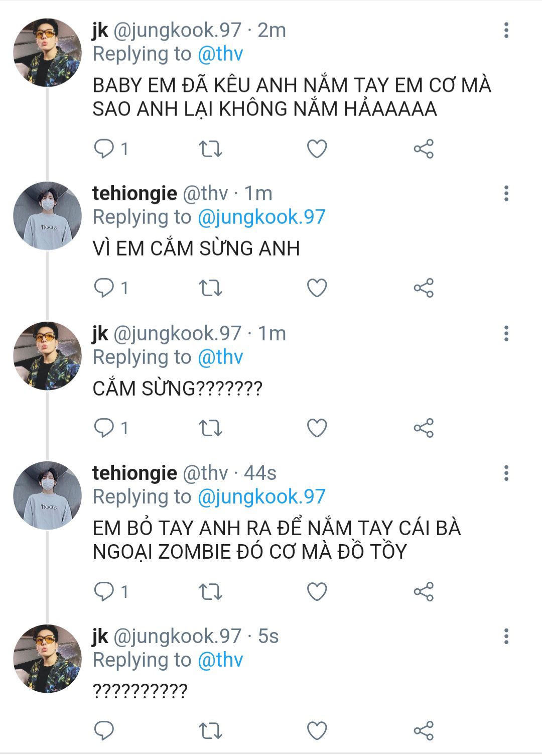Image resolution: width=542 pixels, height=756 pixels.
Task: Open jk's profile picture on the first tweet
Action: 47,53
